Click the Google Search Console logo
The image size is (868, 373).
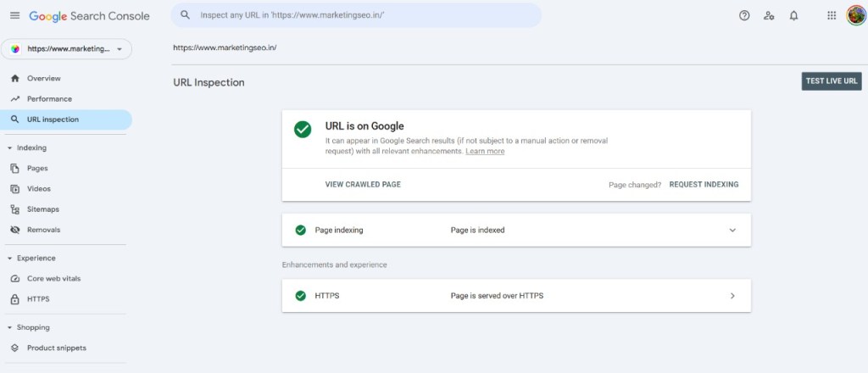pyautogui.click(x=89, y=16)
